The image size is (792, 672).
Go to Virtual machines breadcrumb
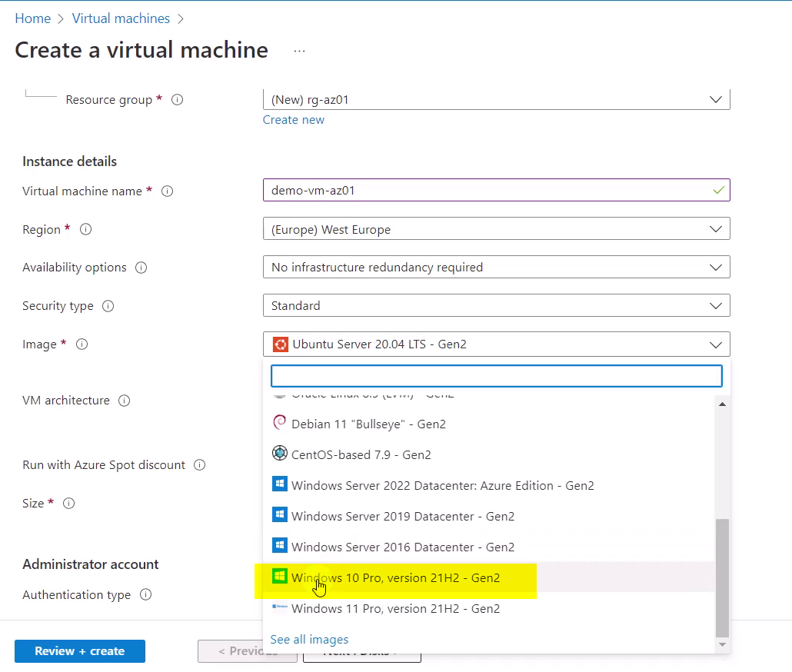121,18
